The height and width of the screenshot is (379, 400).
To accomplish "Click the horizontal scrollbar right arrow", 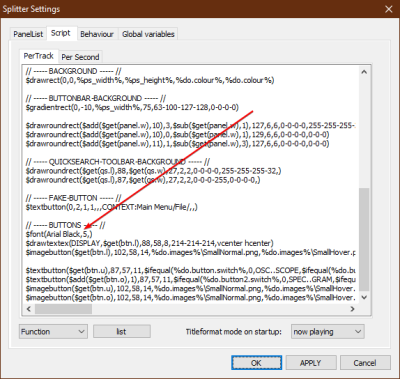I will pyautogui.click(x=352, y=309).
